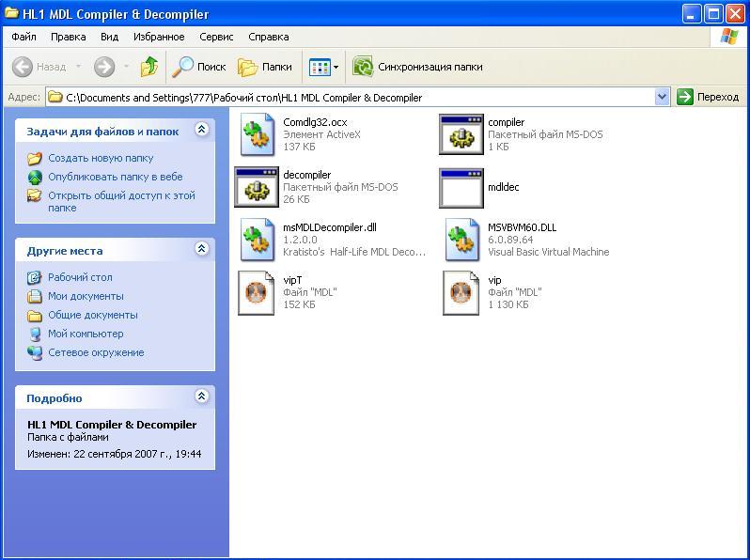Select the Comdlg32.ocx file icon
Image resolution: width=750 pixels, height=560 pixels.
click(256, 134)
